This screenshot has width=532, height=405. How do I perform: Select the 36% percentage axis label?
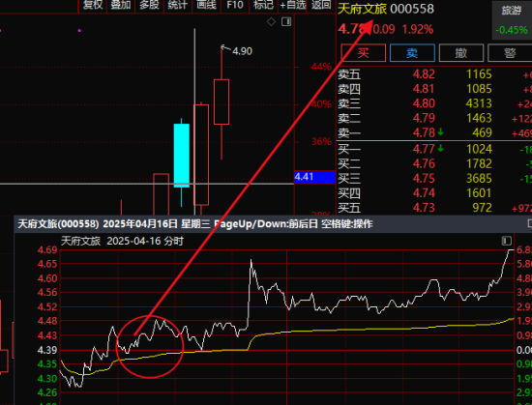[321, 141]
